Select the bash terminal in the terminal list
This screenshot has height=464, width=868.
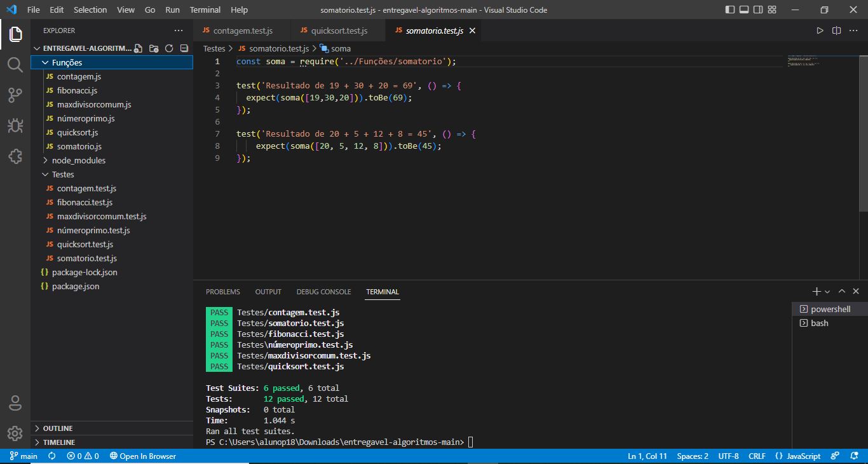point(821,323)
